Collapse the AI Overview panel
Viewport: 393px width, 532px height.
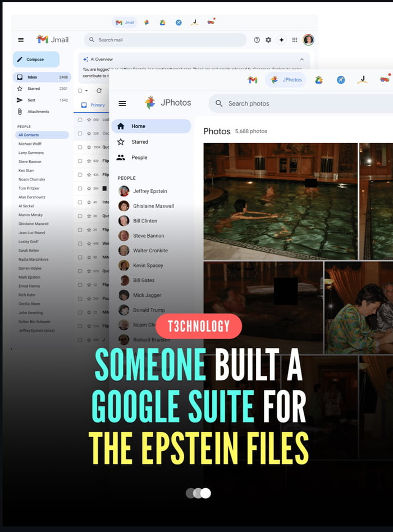tap(301, 59)
